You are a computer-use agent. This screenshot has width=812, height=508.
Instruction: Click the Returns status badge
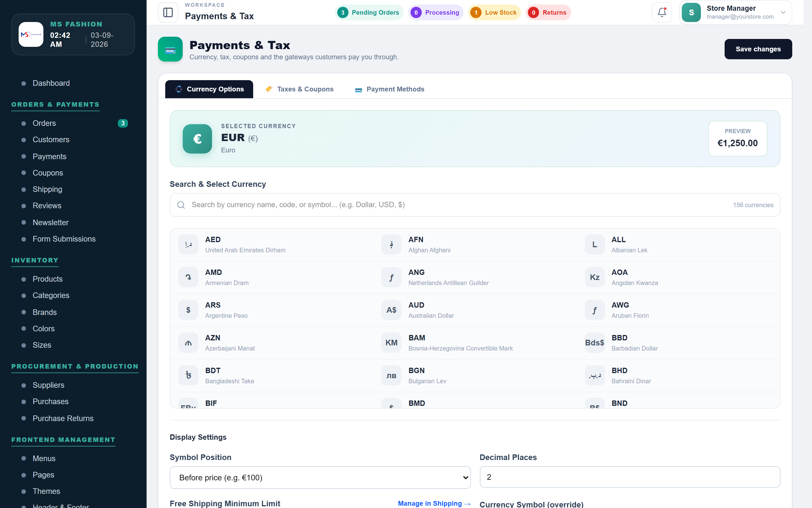coord(548,12)
